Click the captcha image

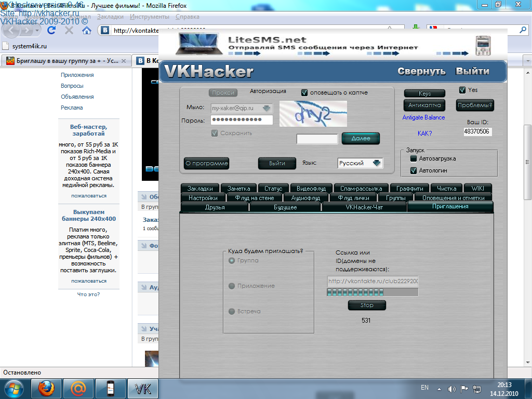click(313, 114)
